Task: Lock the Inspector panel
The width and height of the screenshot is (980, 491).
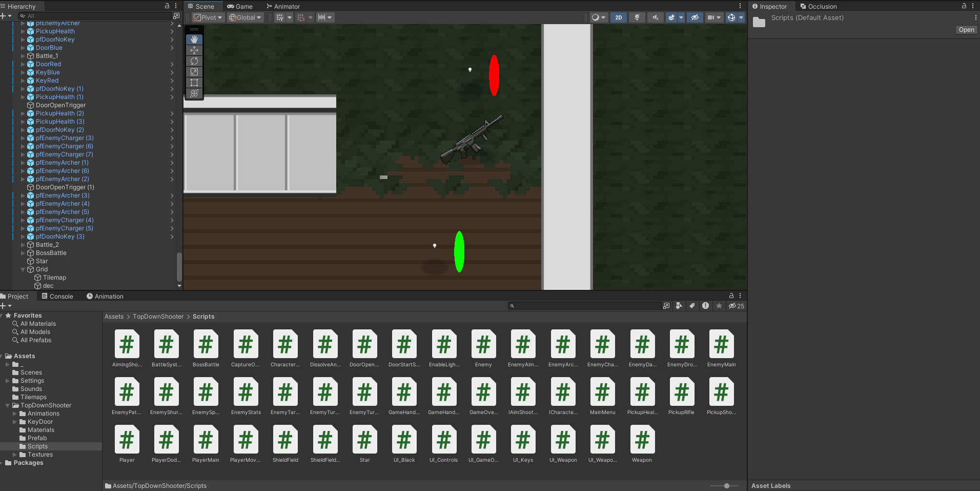Action: (964, 6)
